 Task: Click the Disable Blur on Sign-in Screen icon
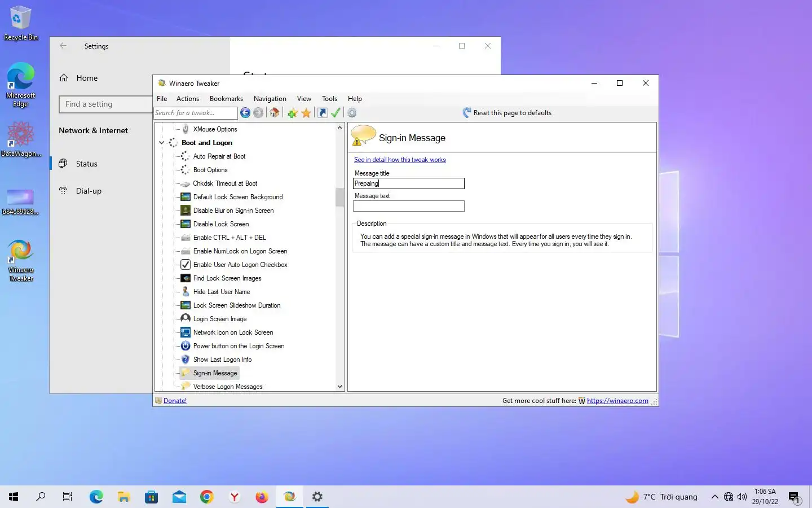[x=185, y=211]
